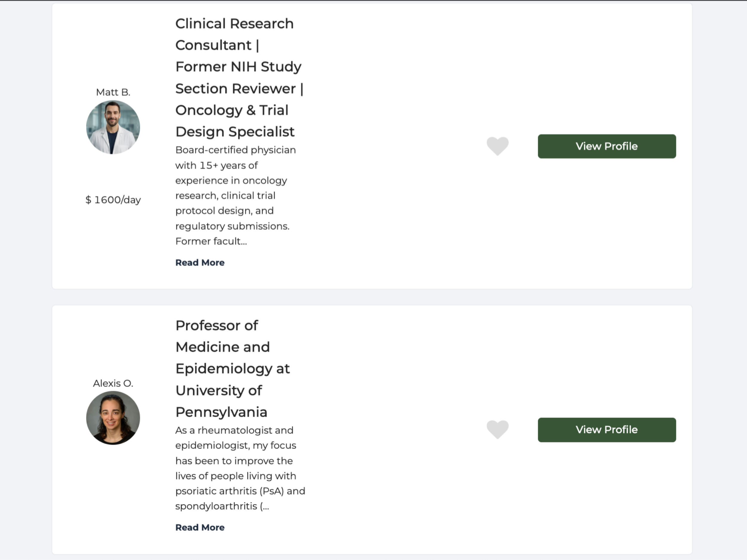The width and height of the screenshot is (747, 560).
Task: Click the Clinical Research Consultant heading
Action: pos(234,24)
